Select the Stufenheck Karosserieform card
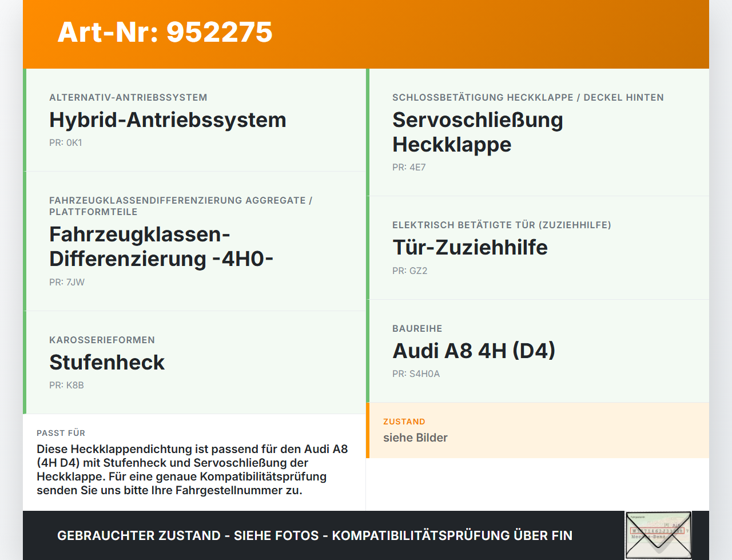This screenshot has width=732, height=560. tap(106, 362)
